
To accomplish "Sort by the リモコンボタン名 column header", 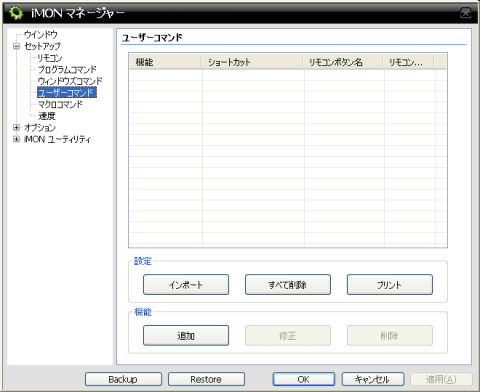I will pyautogui.click(x=343, y=62).
